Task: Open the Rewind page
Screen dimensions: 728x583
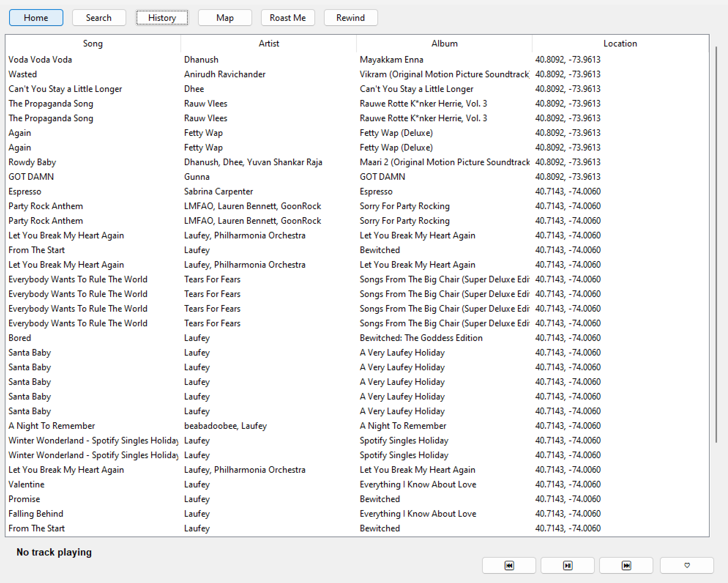Action: (x=350, y=18)
